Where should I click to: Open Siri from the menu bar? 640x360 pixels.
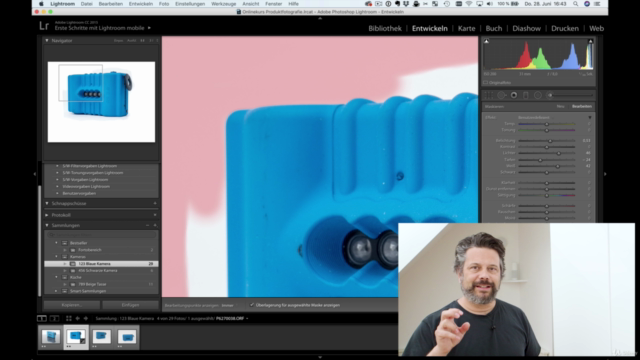pos(587,4)
